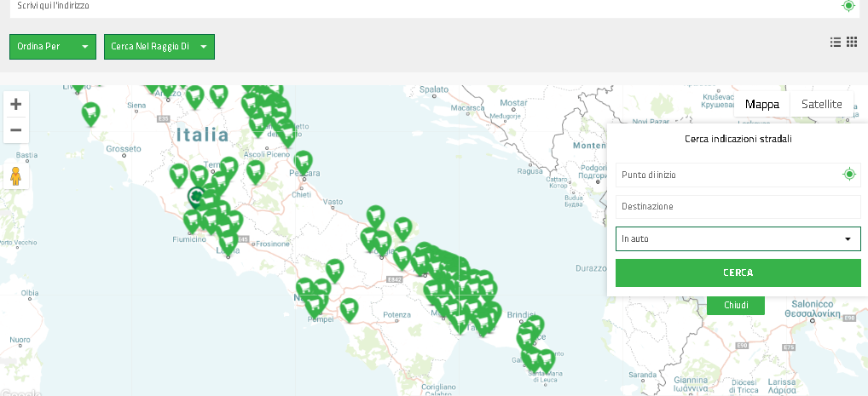The image size is (868, 396).
Task: Select the store marker near Grosseto coast
Action: click(x=90, y=112)
